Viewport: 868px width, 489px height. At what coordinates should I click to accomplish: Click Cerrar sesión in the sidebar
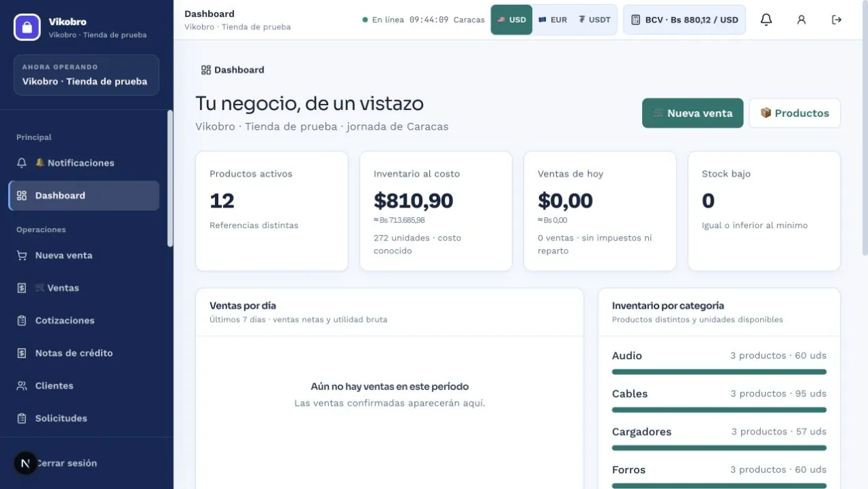pos(67,463)
